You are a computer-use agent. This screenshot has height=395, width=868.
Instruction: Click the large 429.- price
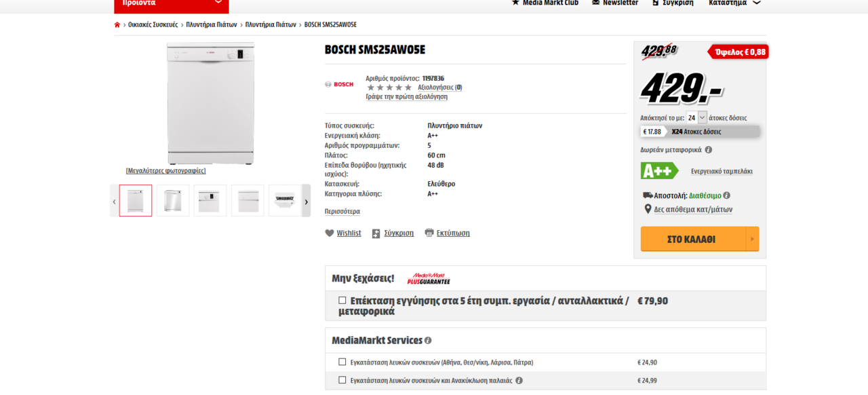pyautogui.click(x=680, y=88)
